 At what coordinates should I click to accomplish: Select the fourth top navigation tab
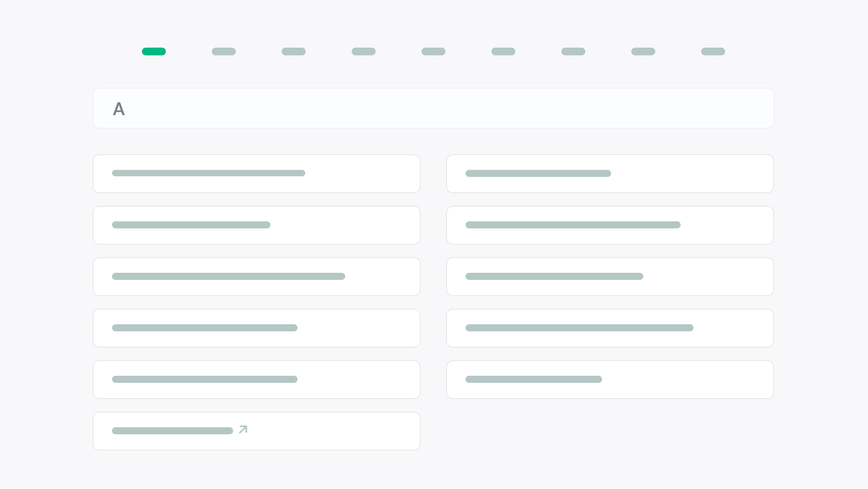tap(363, 51)
